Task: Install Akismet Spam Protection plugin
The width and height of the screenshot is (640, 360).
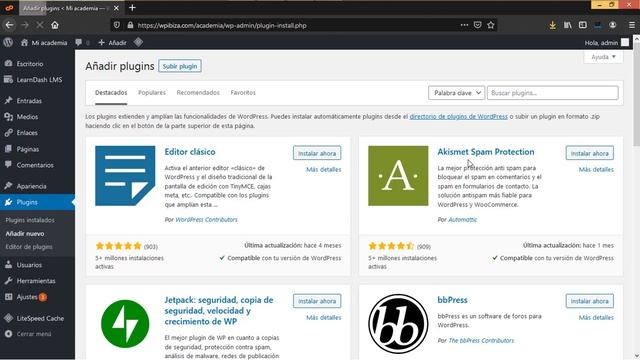Action: tap(589, 153)
